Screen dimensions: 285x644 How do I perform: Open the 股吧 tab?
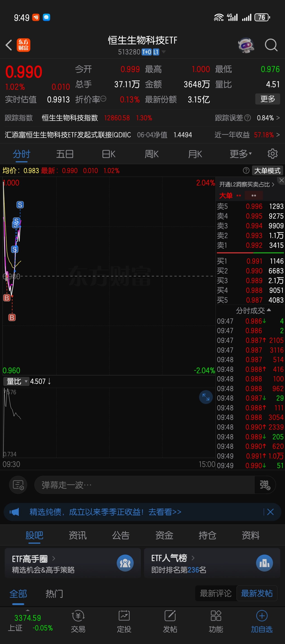34,535
